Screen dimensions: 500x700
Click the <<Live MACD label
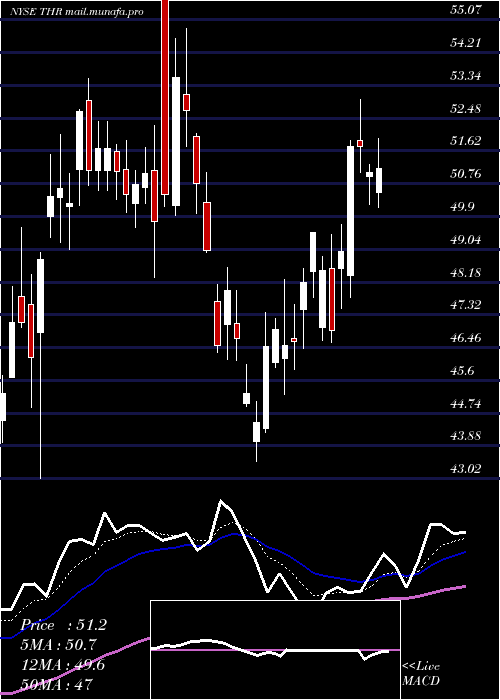click(421, 673)
